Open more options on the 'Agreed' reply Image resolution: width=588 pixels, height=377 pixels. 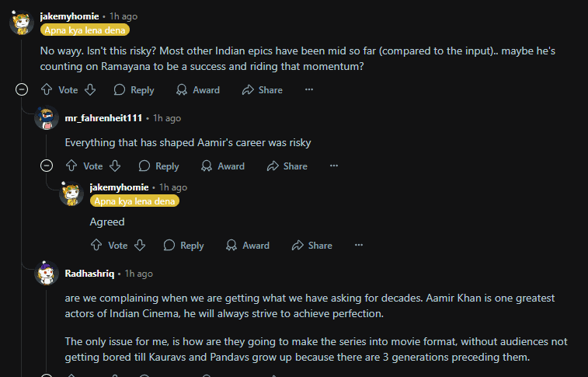(359, 246)
